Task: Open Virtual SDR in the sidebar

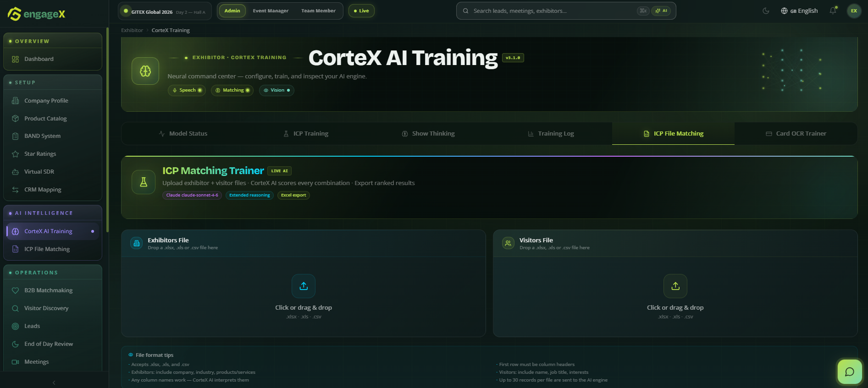Action: pyautogui.click(x=53, y=172)
